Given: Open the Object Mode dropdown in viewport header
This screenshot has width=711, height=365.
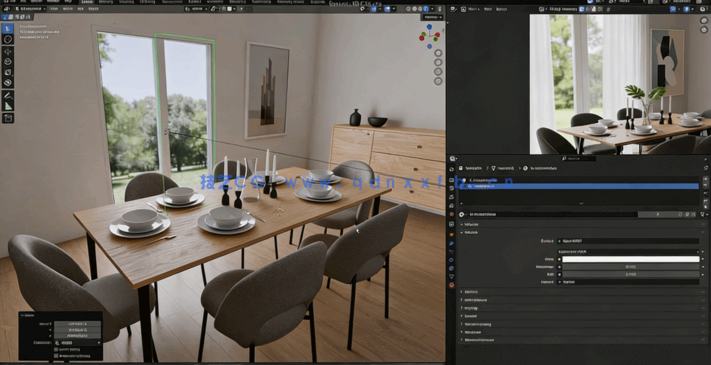Looking at the screenshot, I should click(31, 9).
